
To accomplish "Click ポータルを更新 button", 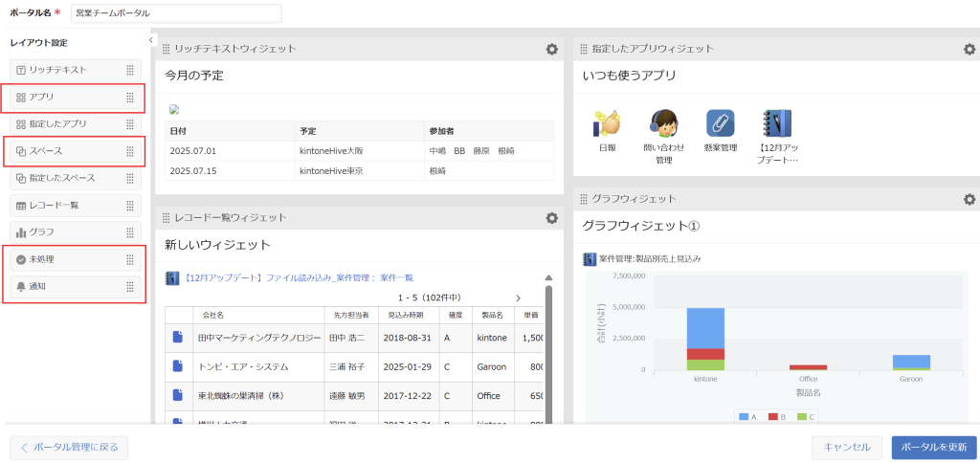I will click(933, 447).
